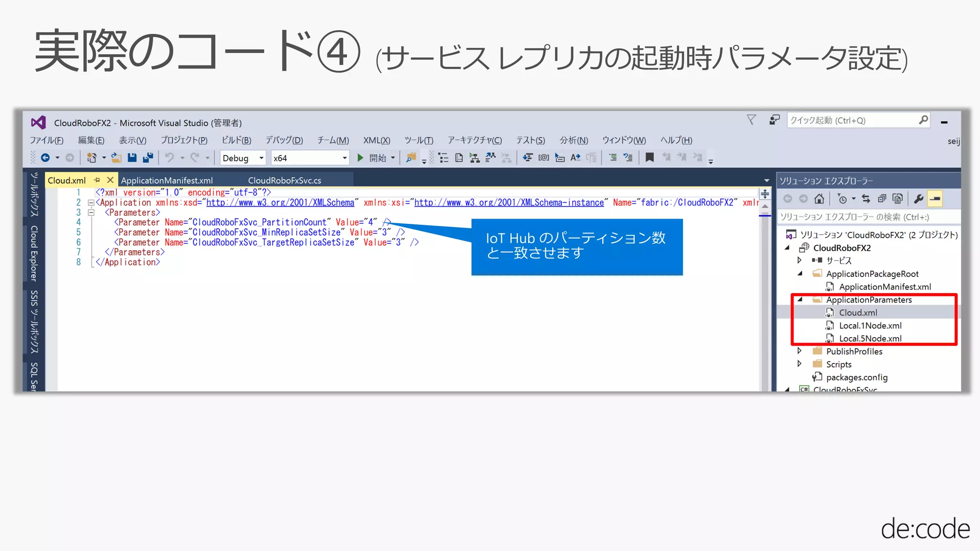Open the XML(X) menu
The width and height of the screenshot is (980, 551).
pyautogui.click(x=377, y=140)
